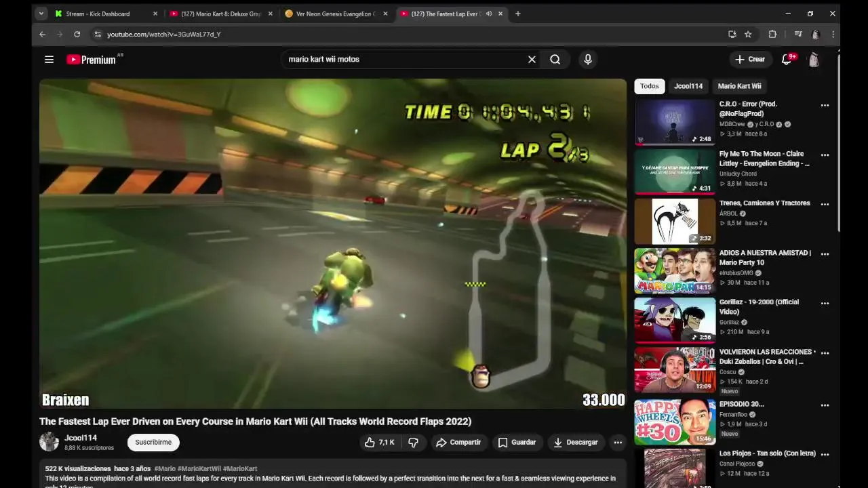Open the browser extensions puzzle icon
868x488 pixels.
(772, 34)
